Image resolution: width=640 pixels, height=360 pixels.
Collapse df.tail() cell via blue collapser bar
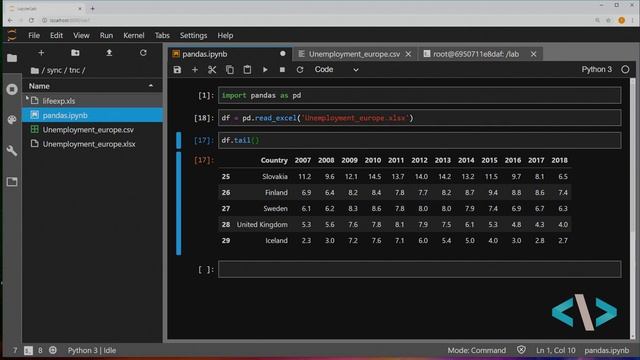click(178, 140)
